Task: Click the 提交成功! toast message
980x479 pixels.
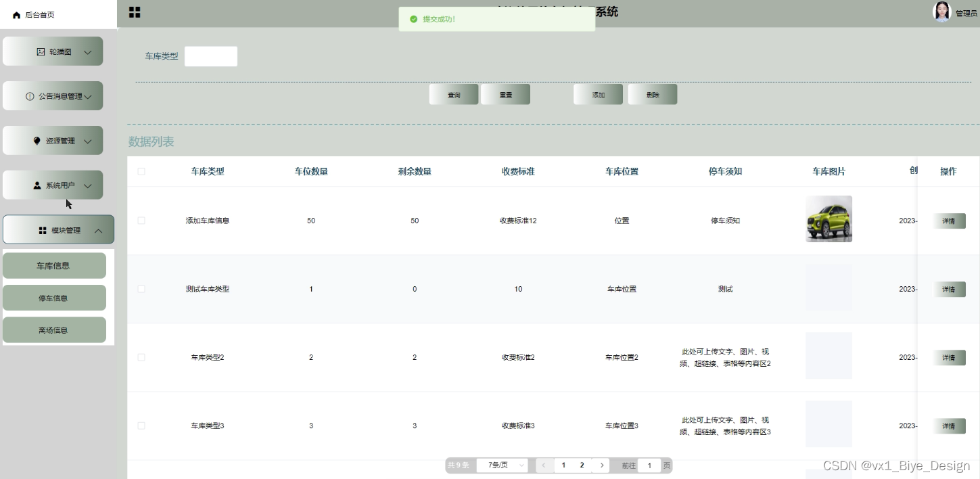Action: click(x=439, y=19)
